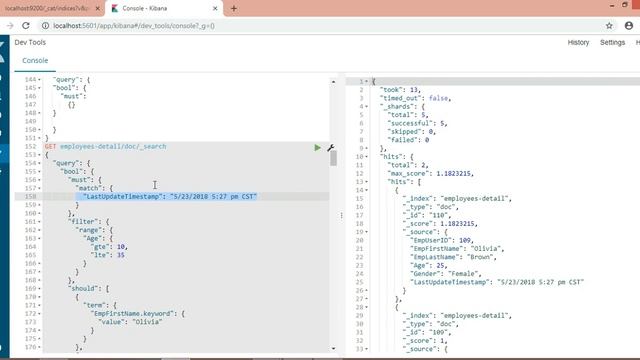Open a new browser tab
The height and width of the screenshot is (360, 640).
pyautogui.click(x=234, y=8)
